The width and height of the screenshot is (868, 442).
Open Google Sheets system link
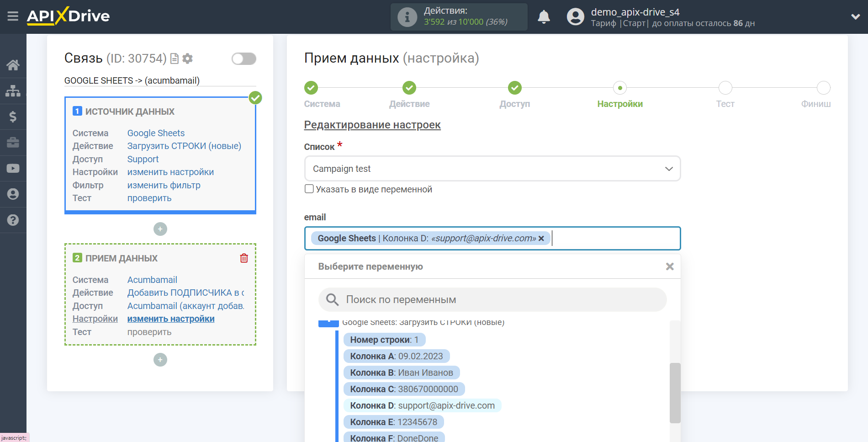tap(156, 133)
